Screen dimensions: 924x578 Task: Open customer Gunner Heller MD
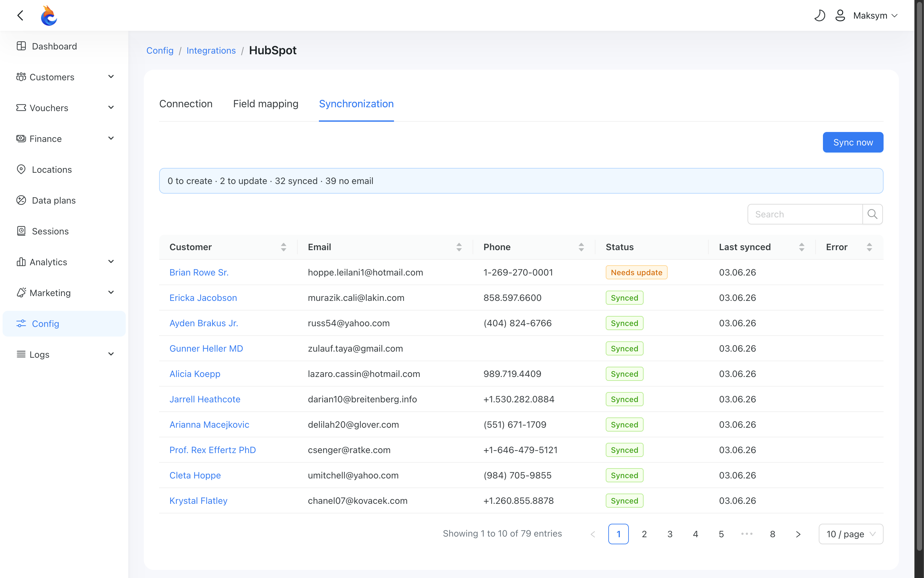pos(206,348)
